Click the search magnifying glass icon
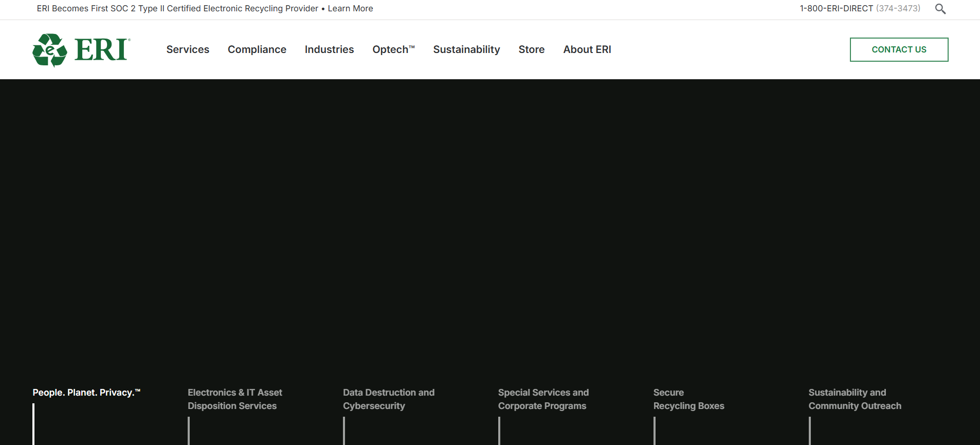The height and width of the screenshot is (445, 980). 940,9
